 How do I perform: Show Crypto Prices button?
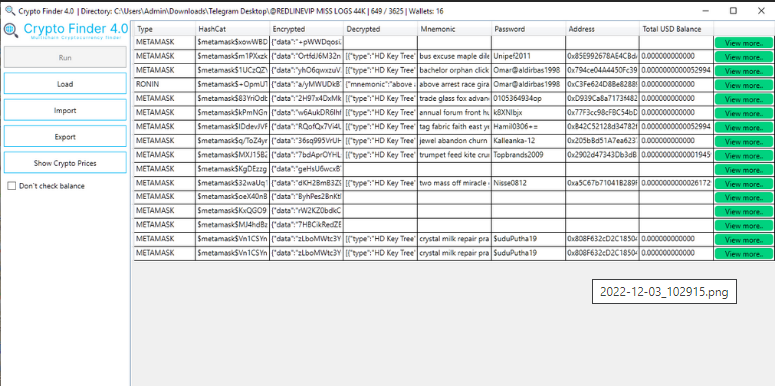65,163
